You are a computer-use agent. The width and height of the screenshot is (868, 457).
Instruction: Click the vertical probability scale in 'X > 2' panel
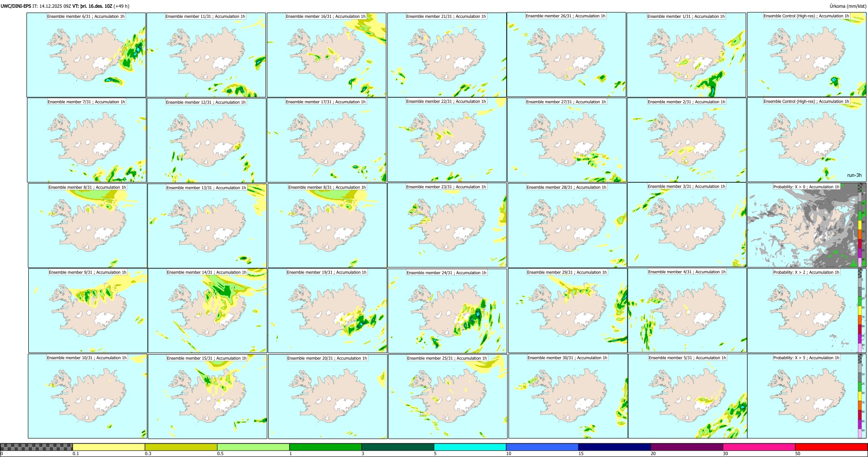coord(860,310)
